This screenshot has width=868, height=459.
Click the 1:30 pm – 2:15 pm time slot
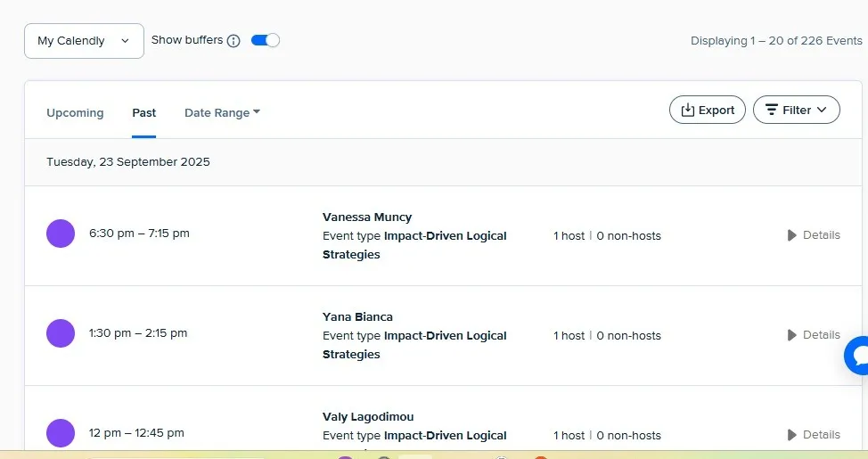[x=138, y=333]
